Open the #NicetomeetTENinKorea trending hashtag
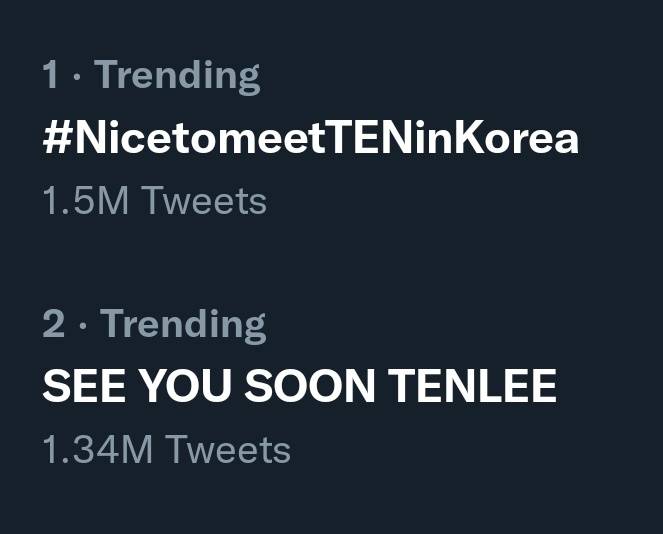Viewport: 663px width, 534px height. [310, 138]
